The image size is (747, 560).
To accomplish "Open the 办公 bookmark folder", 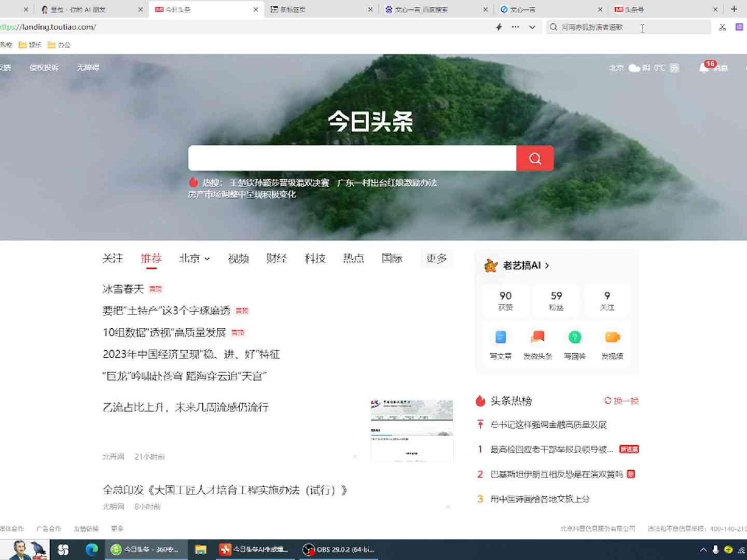I will tap(59, 45).
